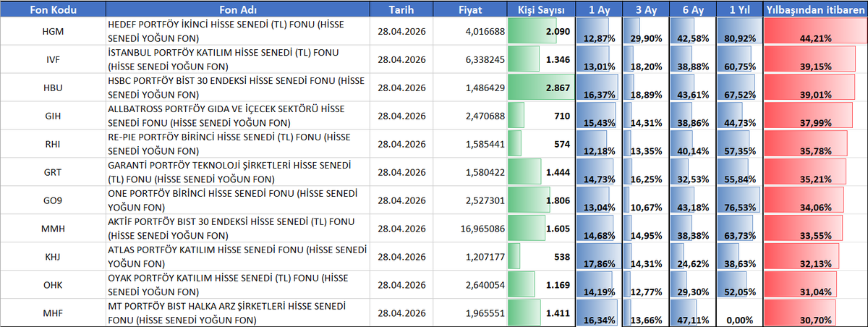Select 6 Ay value 24,62%
This screenshot has width=868, height=327.
click(692, 256)
